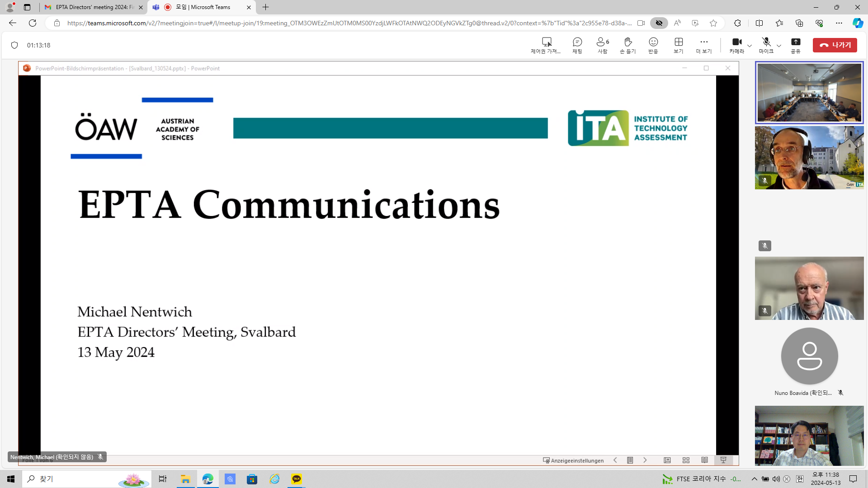Select the conference room video thumbnail
Image resolution: width=868 pixels, height=488 pixels.
tap(809, 93)
